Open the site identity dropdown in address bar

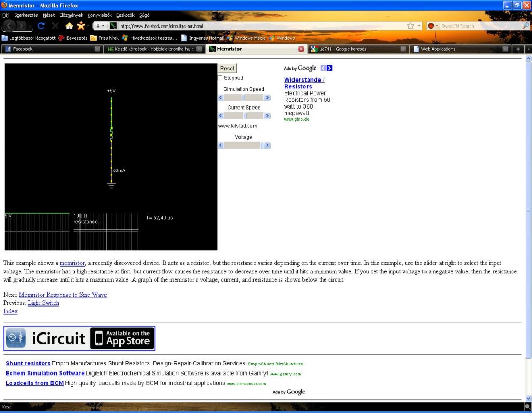point(100,26)
